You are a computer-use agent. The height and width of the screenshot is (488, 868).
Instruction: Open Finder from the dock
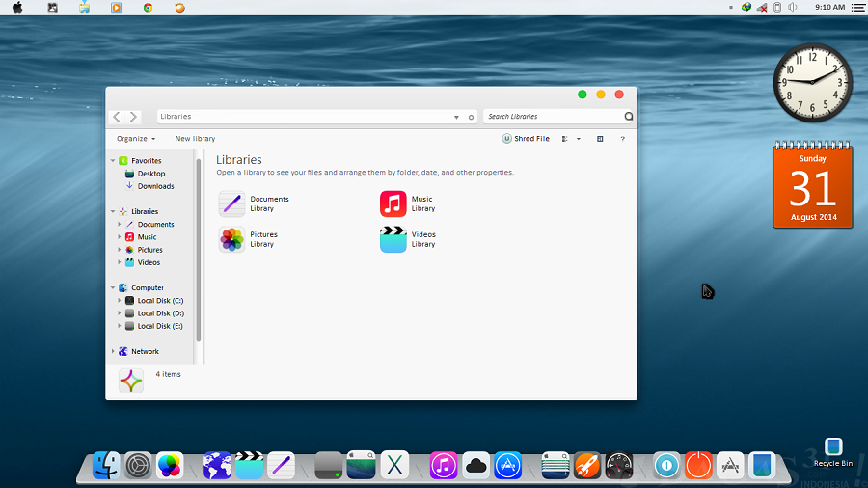coord(106,465)
